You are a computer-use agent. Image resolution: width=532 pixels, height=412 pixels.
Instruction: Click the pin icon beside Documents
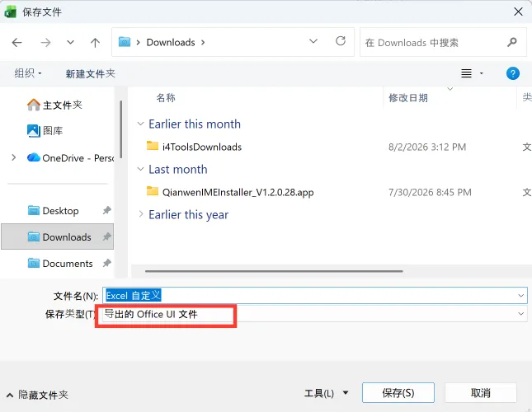coord(107,263)
